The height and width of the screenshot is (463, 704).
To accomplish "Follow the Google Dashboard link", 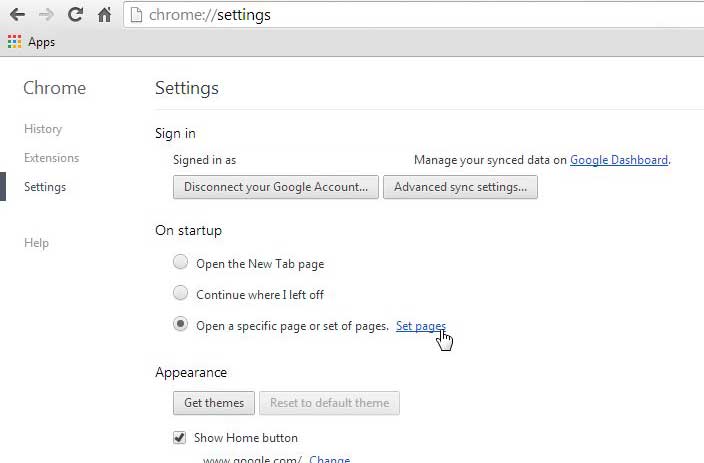I will click(x=619, y=160).
